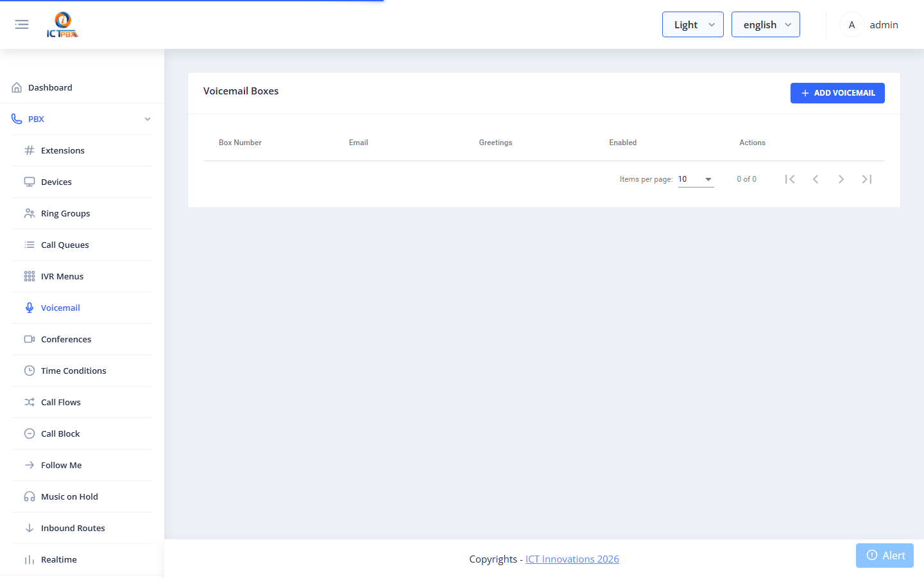Click the ICTPBX logo
Image resolution: width=924 pixels, height=578 pixels.
coord(62,24)
